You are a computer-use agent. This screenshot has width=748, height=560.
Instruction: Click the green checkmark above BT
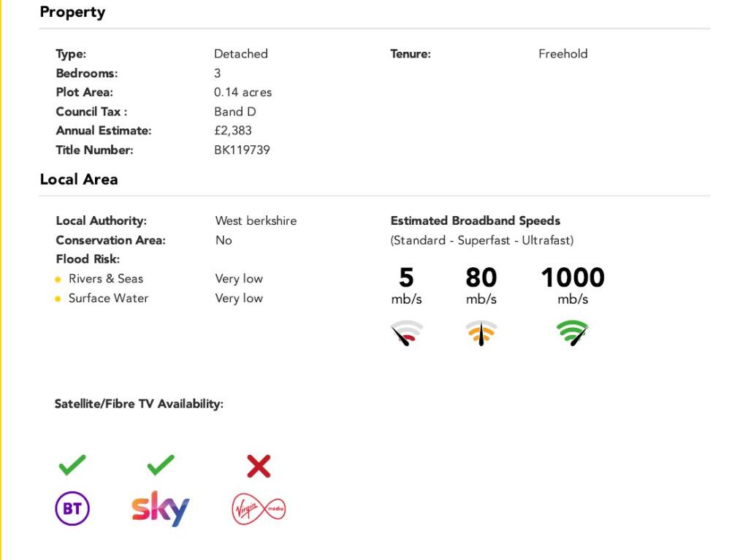72,465
